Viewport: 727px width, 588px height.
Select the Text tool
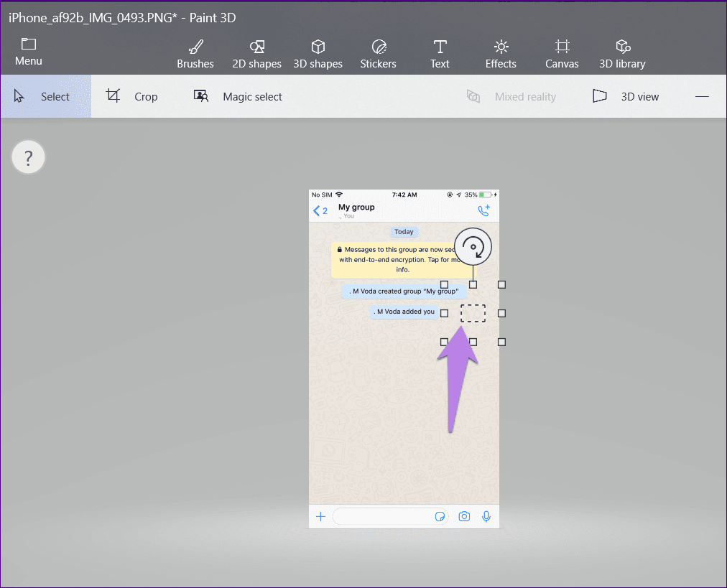tap(440, 55)
